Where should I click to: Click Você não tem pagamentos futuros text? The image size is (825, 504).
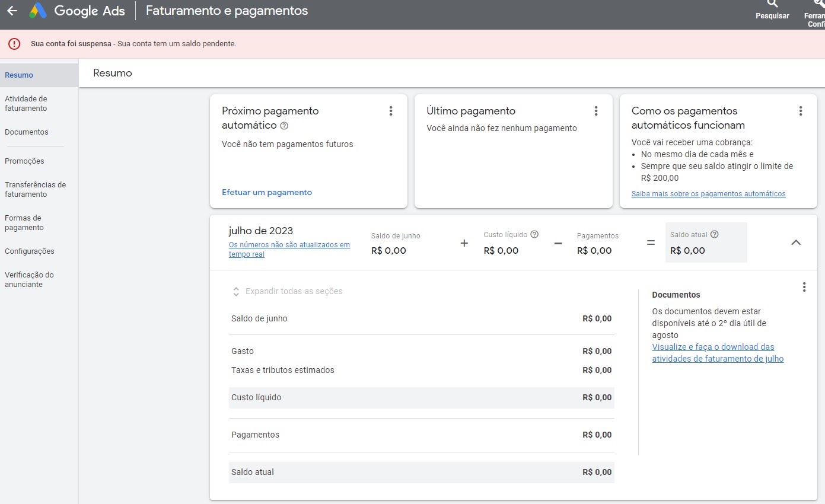(287, 144)
